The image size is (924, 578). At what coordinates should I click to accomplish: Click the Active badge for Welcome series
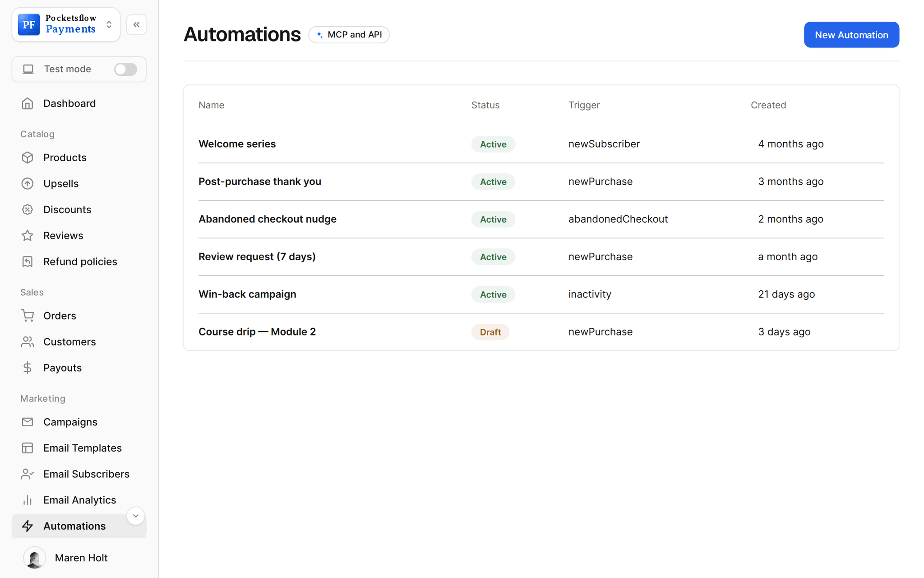[x=493, y=144]
